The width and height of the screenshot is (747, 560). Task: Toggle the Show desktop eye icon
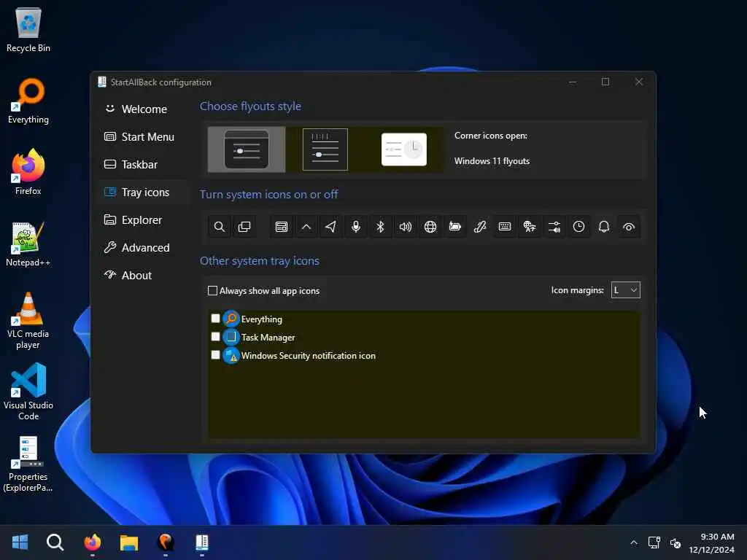coord(629,227)
